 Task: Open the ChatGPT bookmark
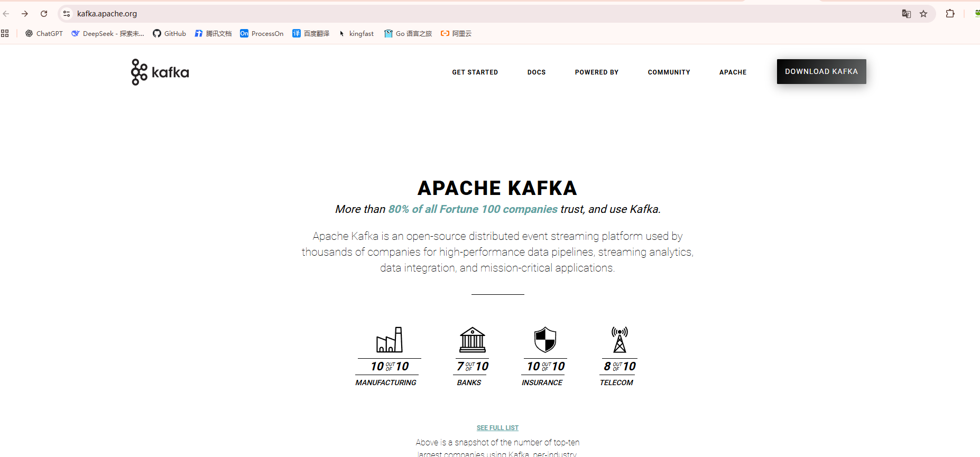click(44, 33)
